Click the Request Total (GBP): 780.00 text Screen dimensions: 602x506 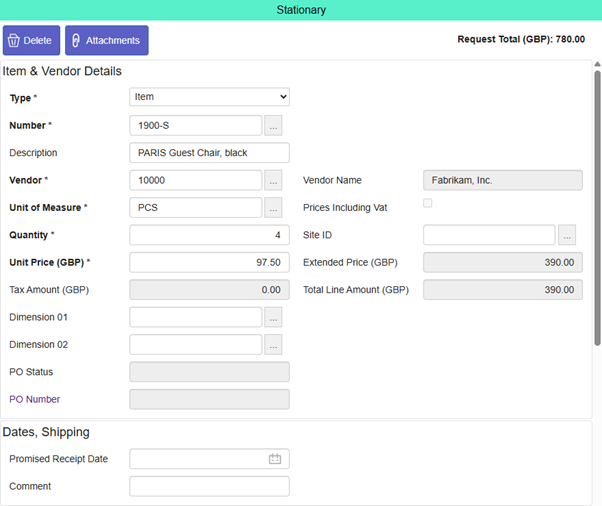point(521,39)
